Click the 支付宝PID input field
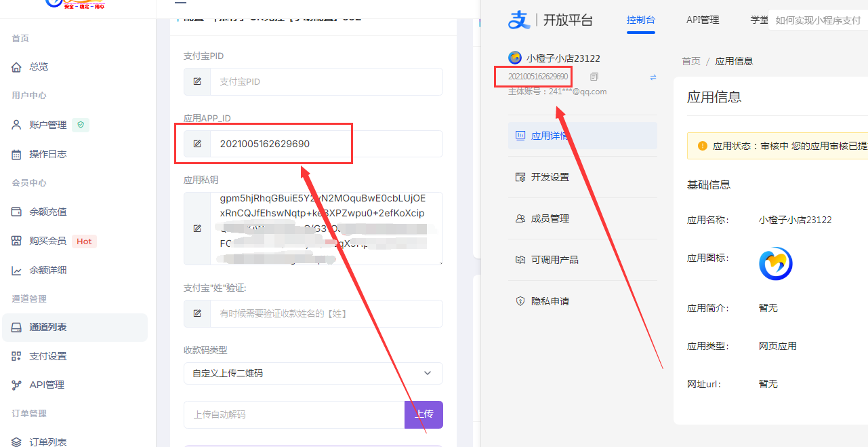 tap(327, 81)
